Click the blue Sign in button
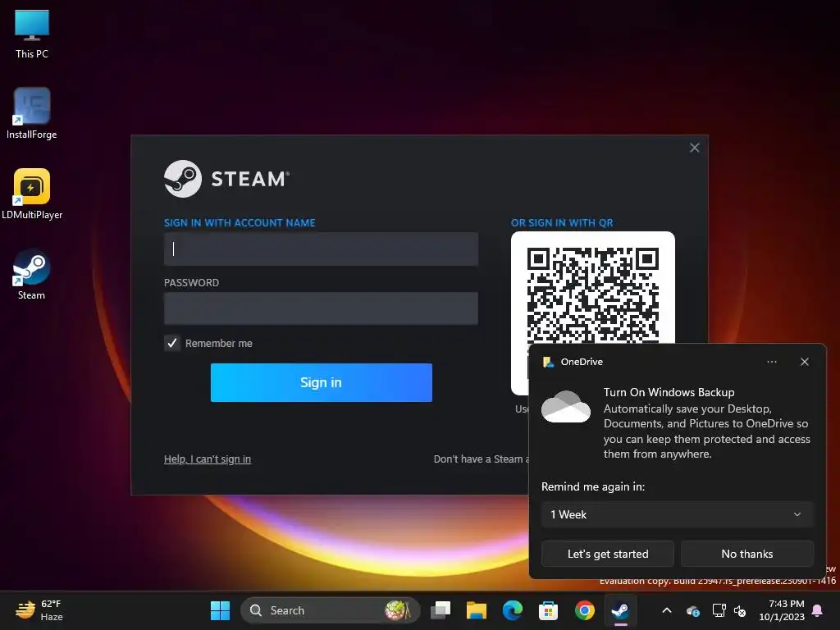This screenshot has width=840, height=630. click(322, 382)
